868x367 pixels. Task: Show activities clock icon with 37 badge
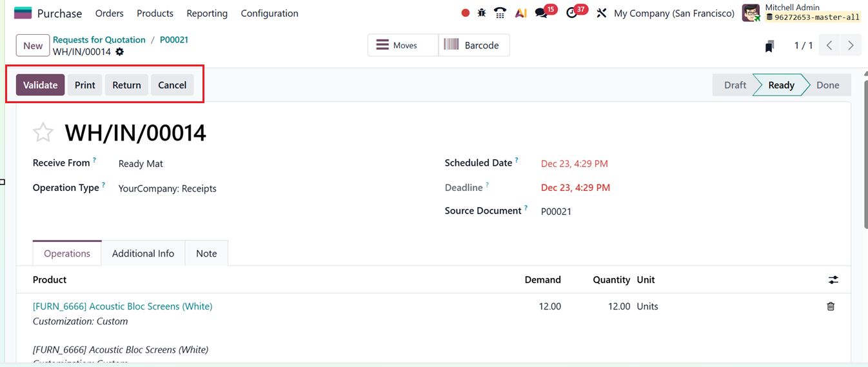(571, 13)
